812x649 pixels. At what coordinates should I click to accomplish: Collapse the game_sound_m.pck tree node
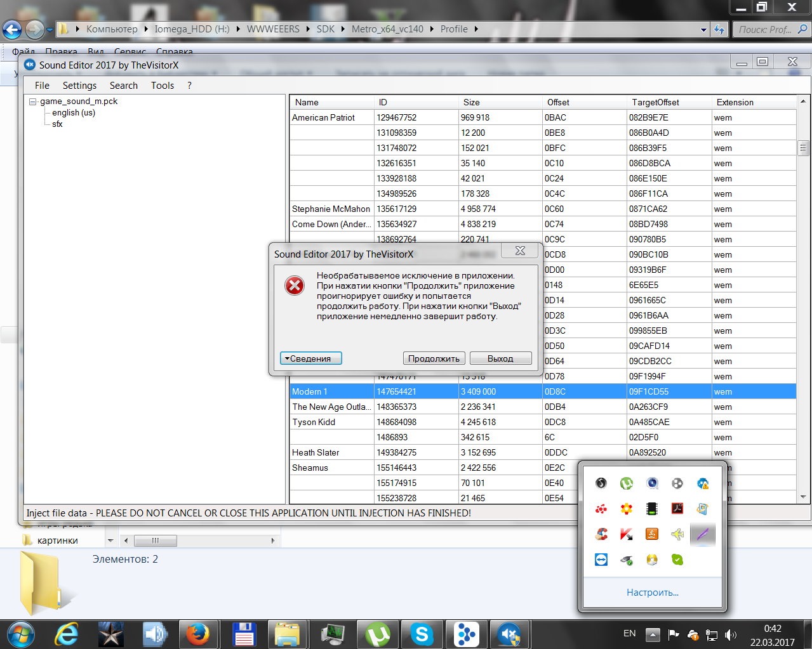[x=33, y=102]
